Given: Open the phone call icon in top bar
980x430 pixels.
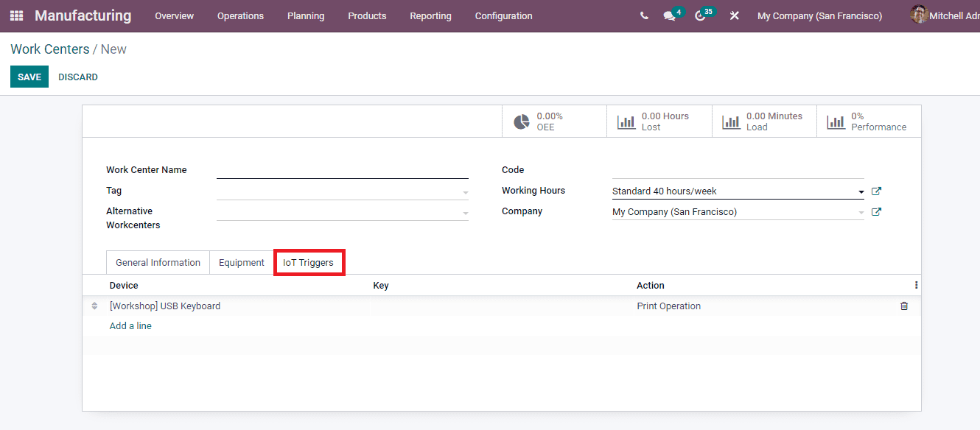Looking at the screenshot, I should tap(644, 15).
